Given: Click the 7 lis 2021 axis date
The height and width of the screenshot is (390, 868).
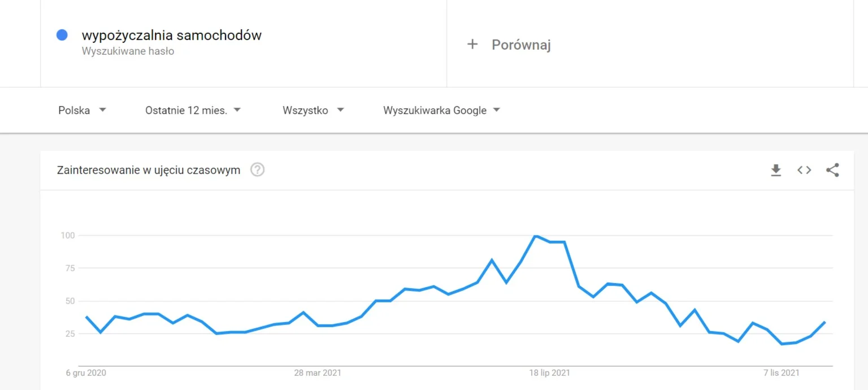Looking at the screenshot, I should tap(782, 373).
